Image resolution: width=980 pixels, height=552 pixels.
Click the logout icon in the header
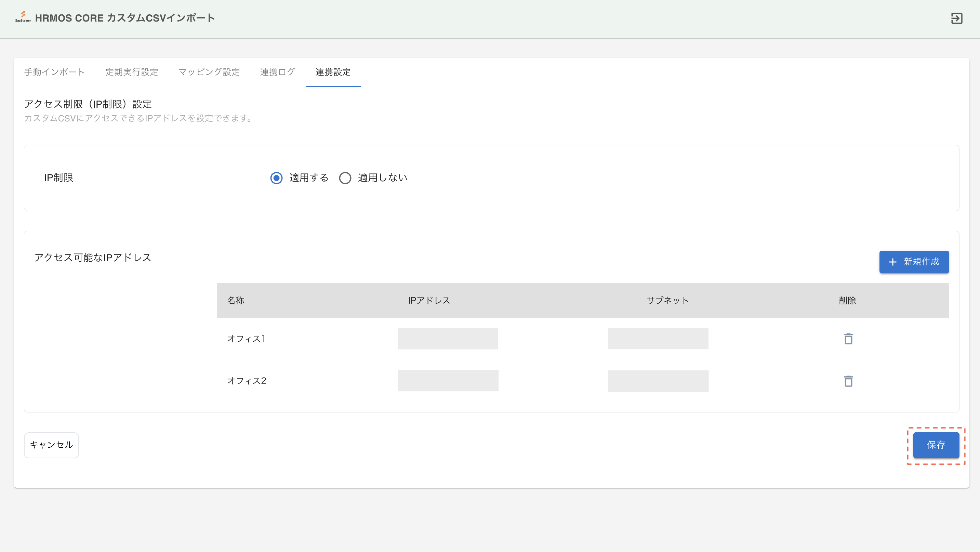(956, 18)
